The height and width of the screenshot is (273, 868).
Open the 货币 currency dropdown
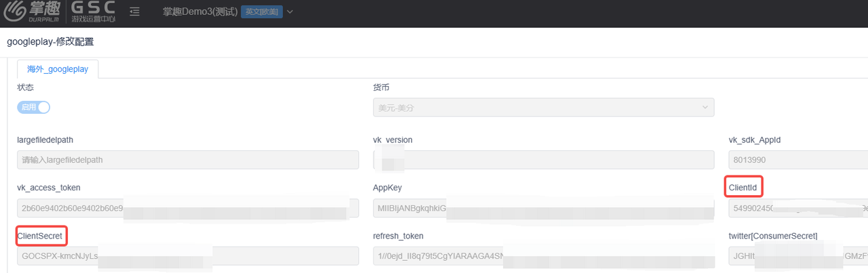542,107
